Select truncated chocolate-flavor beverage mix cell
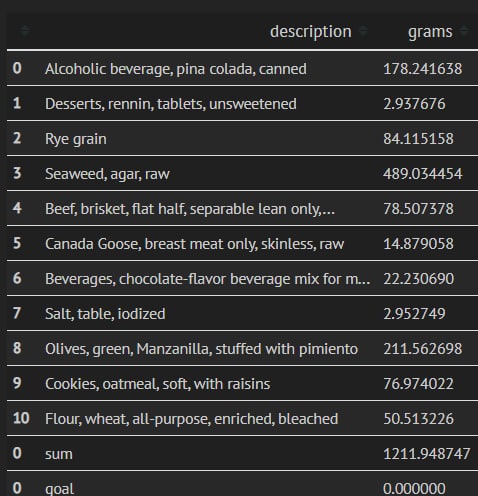The height and width of the screenshot is (496, 478). pos(207,279)
